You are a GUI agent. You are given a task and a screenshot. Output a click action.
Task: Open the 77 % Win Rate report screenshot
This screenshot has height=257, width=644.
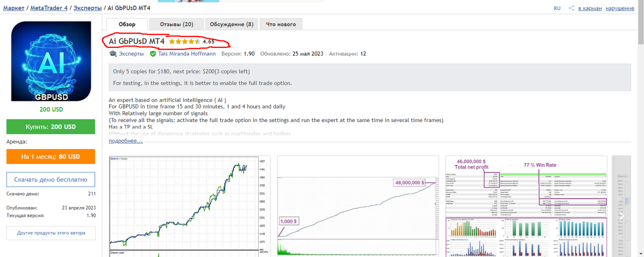tap(526, 207)
